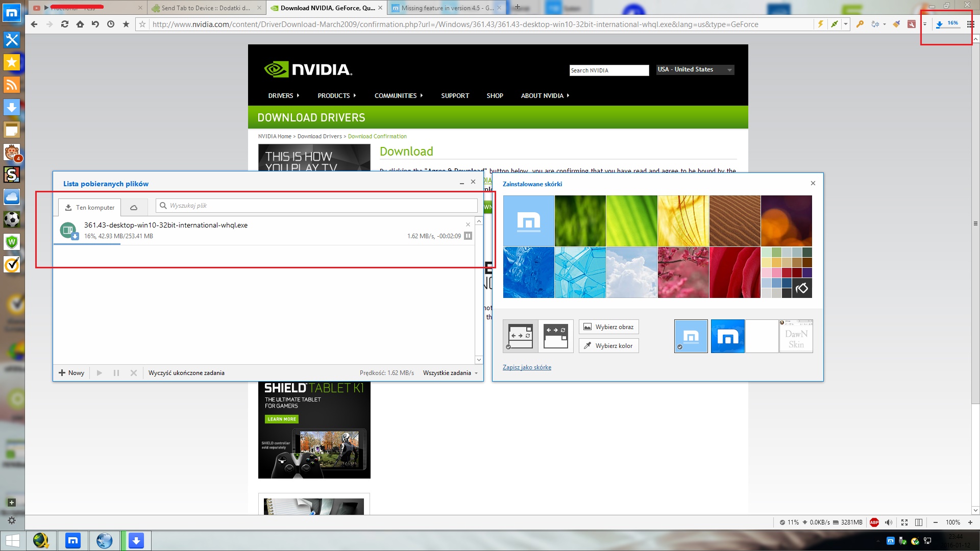Open the download progress 16% indicator
Screen dimensions: 980x551
pos(947,24)
